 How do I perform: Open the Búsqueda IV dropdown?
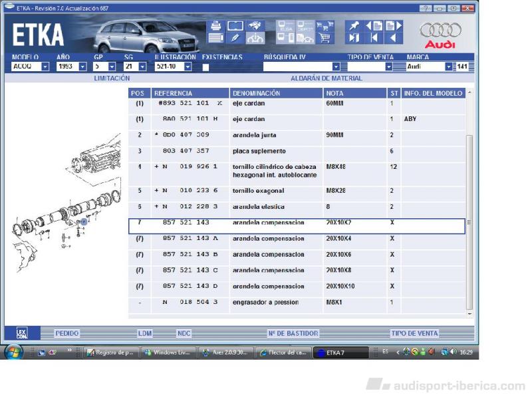coord(336,66)
